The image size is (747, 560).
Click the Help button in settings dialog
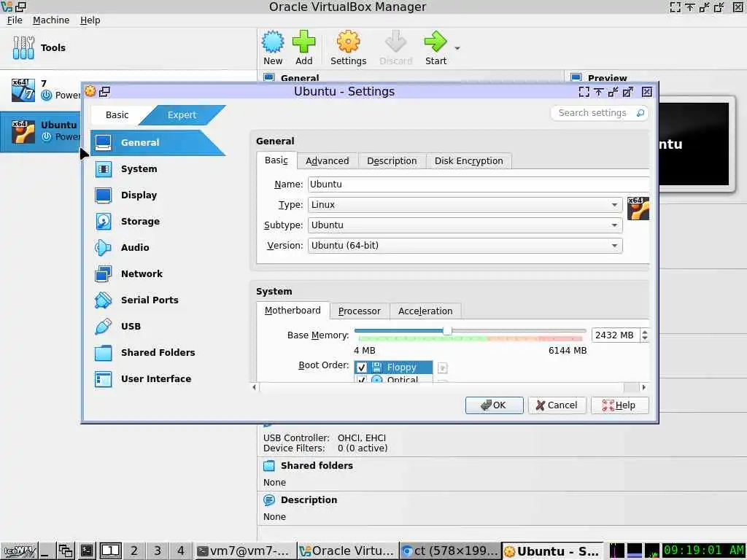tap(620, 405)
